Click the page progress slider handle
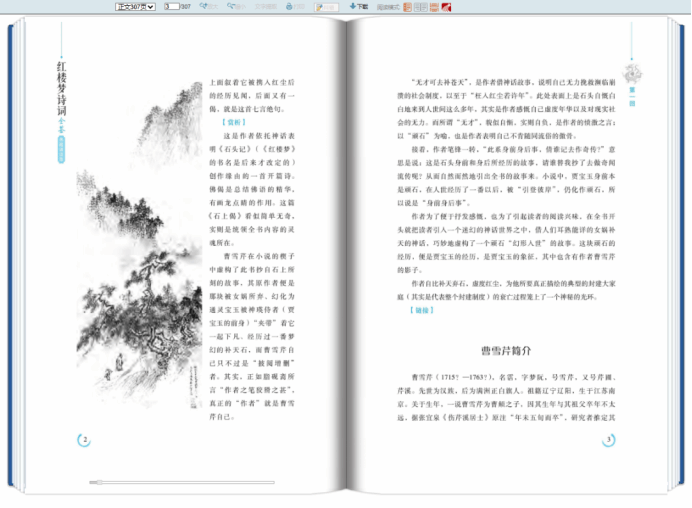Screen dimensions: 692x508 coord(100,482)
